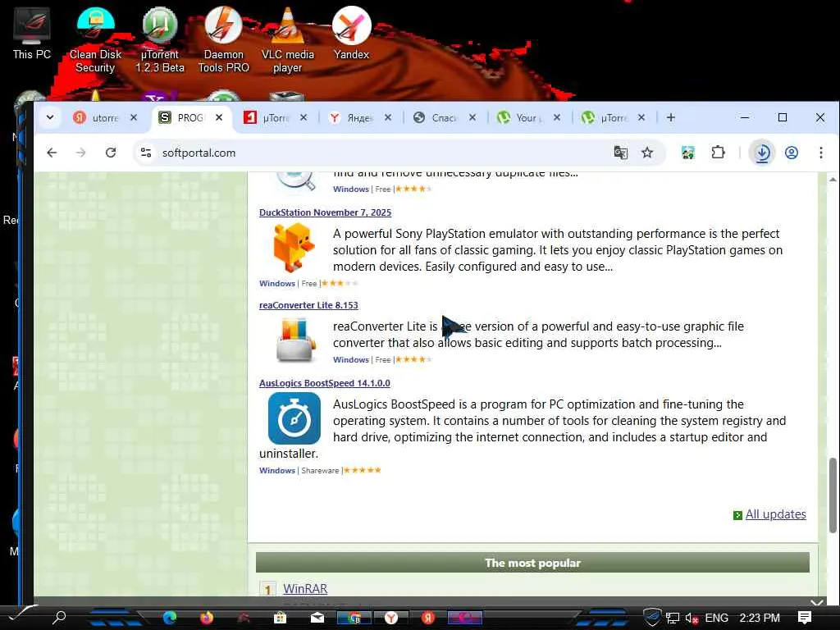Open reaConverter Lite 8.153 link
The width and height of the screenshot is (840, 630).
pyautogui.click(x=308, y=305)
